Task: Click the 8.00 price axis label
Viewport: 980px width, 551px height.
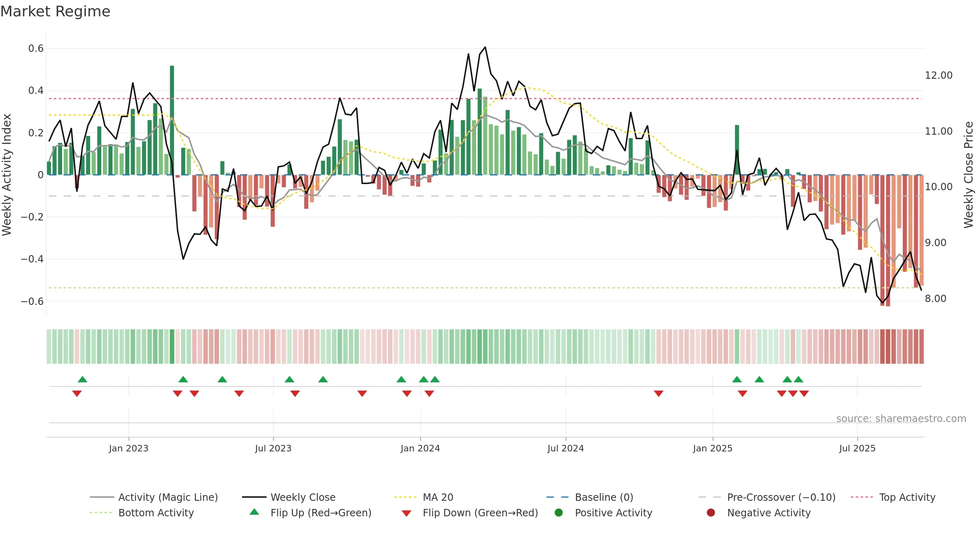Action: point(935,299)
